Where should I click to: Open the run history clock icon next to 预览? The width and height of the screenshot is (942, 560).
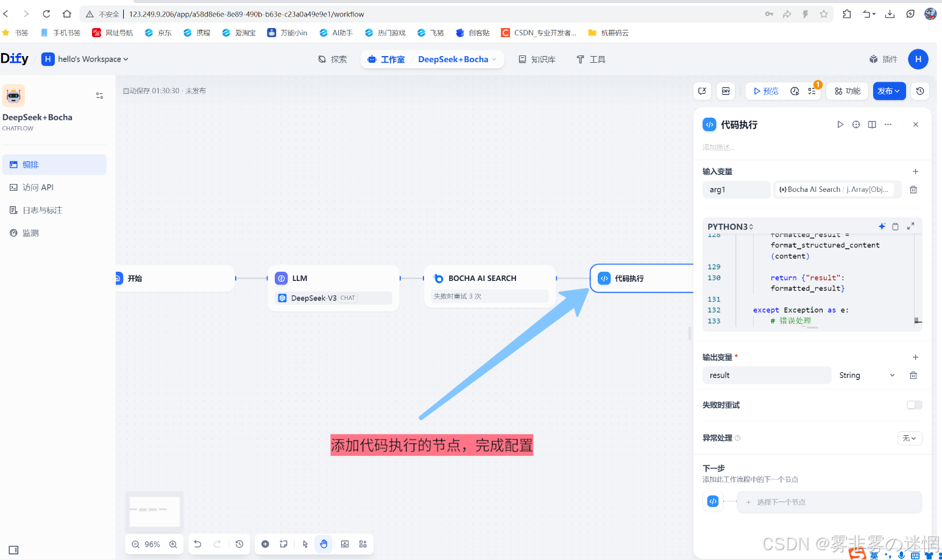pyautogui.click(x=795, y=91)
